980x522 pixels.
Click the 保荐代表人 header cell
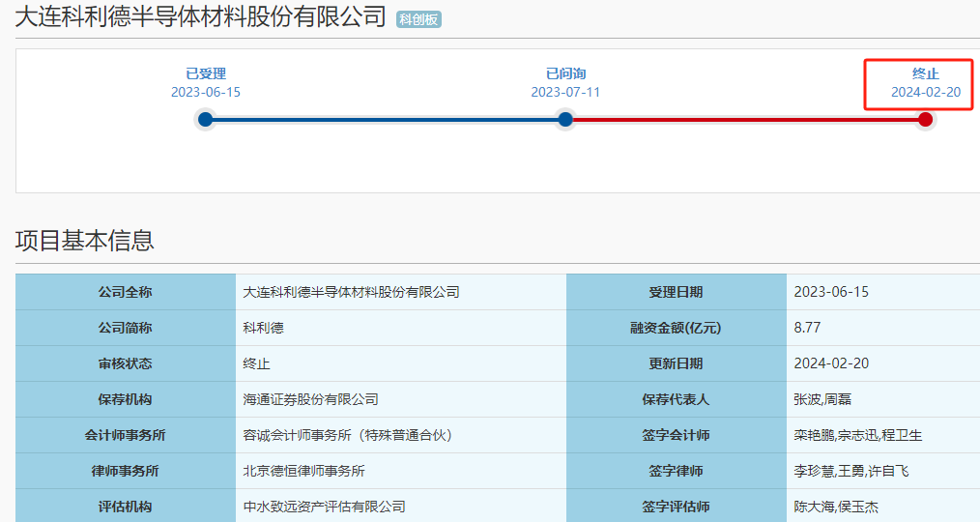pyautogui.click(x=676, y=399)
